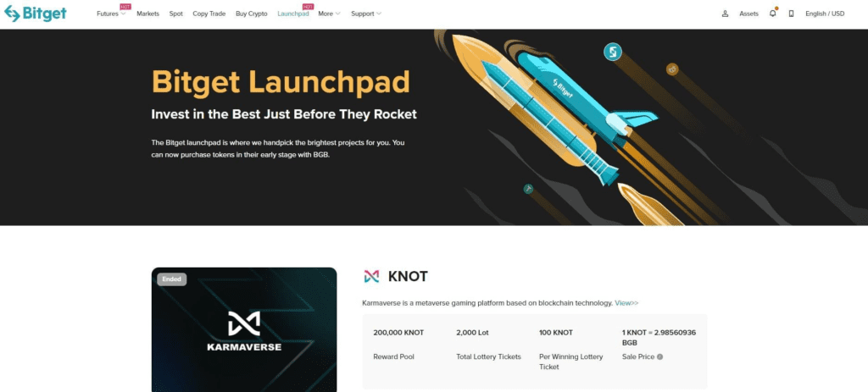This screenshot has height=392, width=868.
Task: Open the user profile icon
Action: click(726, 14)
